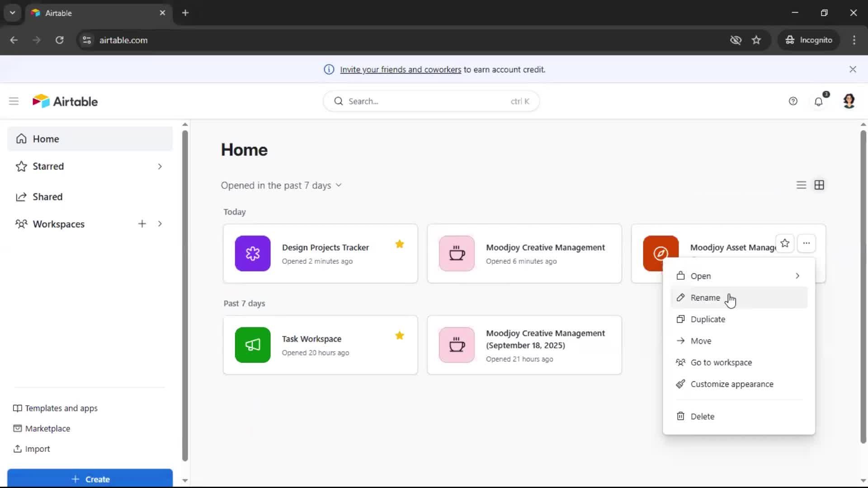Click the sidebar scrollbar

(185, 296)
